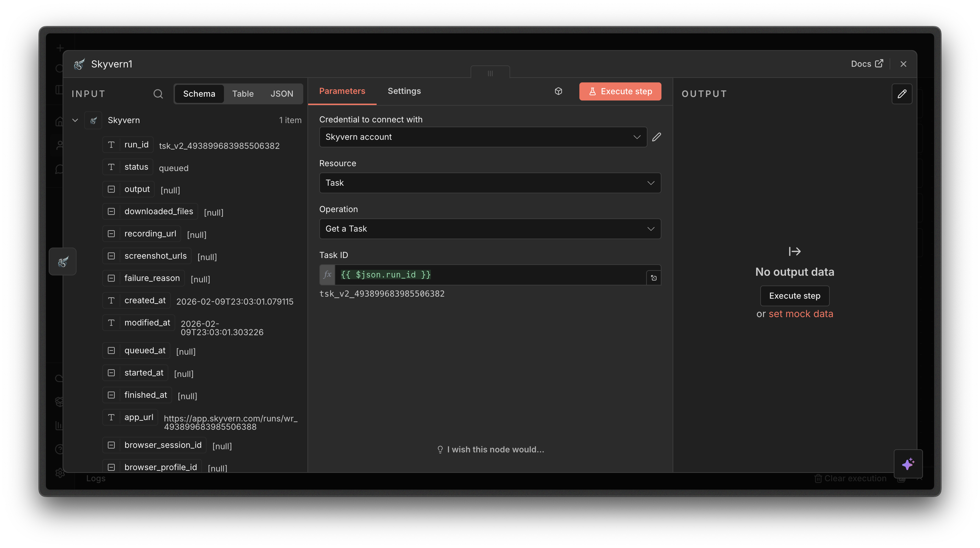Click the test data cube icon beside Execute step
The image size is (980, 548).
click(x=558, y=91)
